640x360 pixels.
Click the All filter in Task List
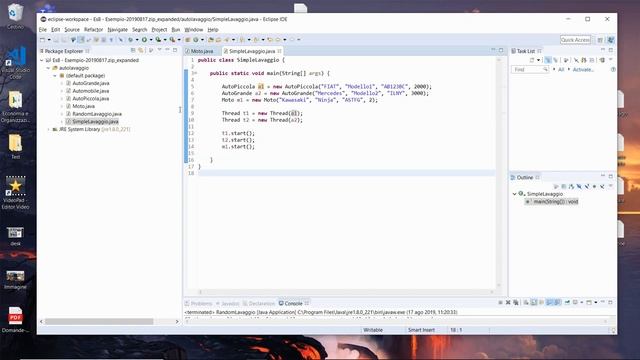[x=561, y=70]
